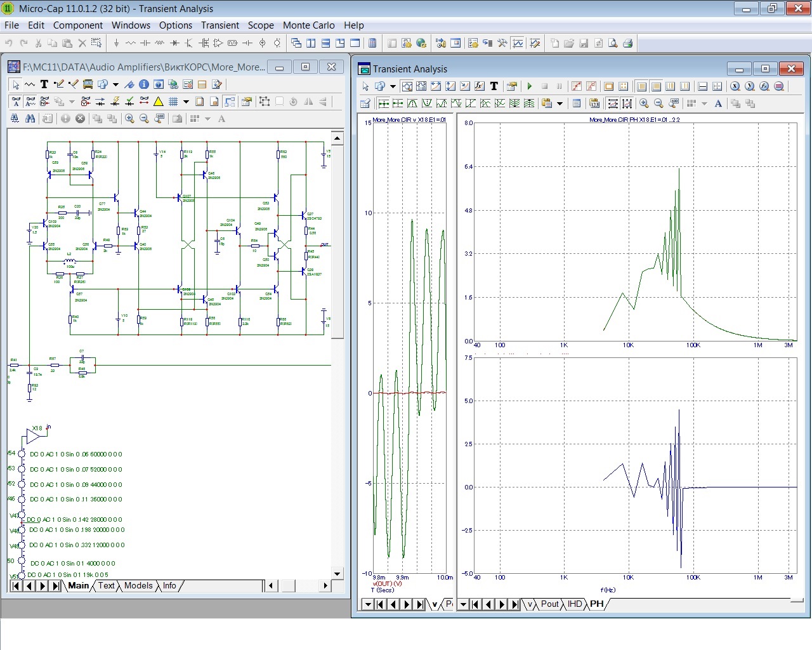Zoom in on the transient analysis plot
The image size is (812, 650).
[644, 103]
